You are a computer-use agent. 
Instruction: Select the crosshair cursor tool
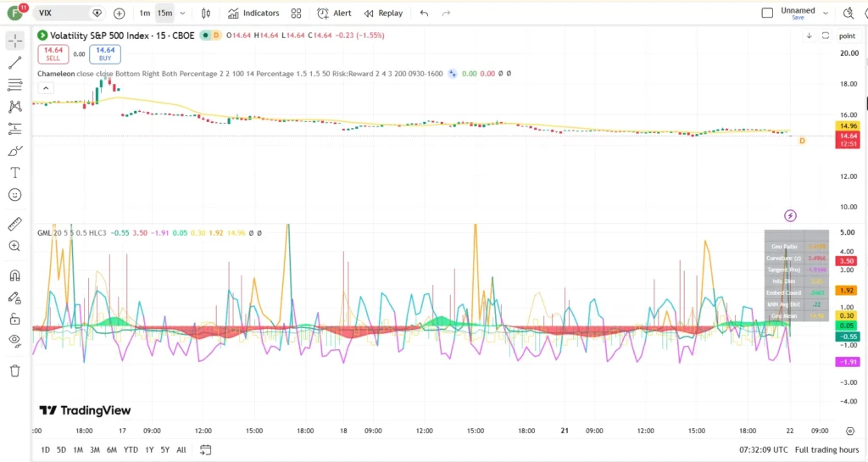(x=15, y=41)
